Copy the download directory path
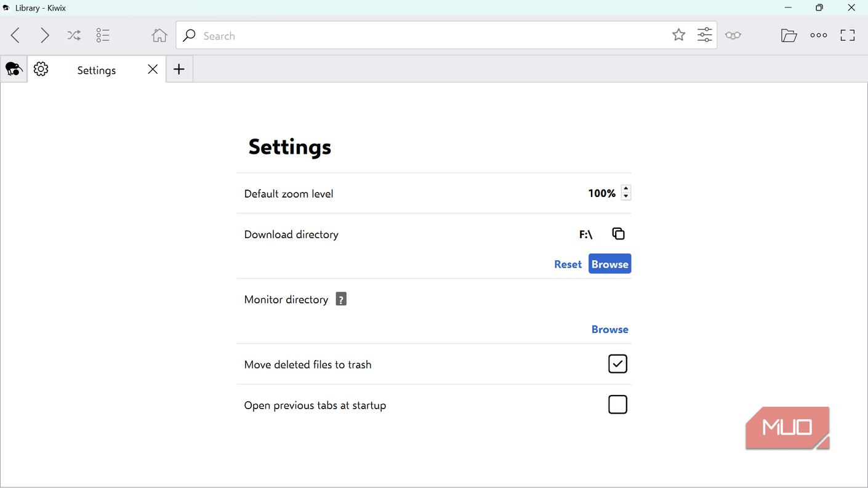 (618, 234)
